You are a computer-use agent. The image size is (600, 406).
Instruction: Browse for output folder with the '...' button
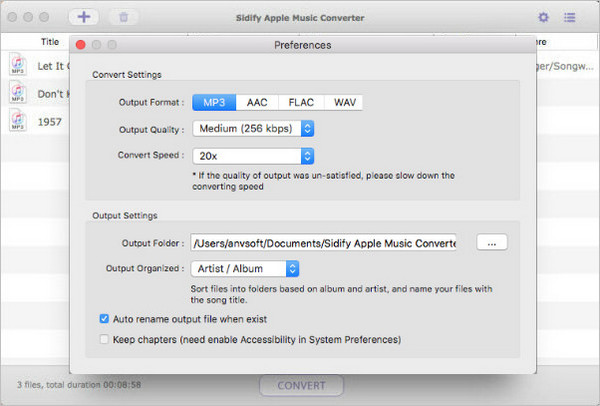click(492, 243)
